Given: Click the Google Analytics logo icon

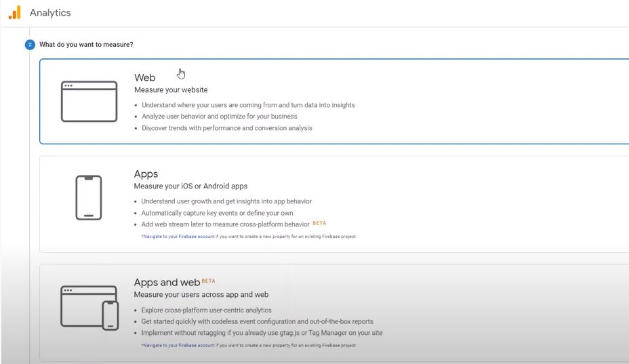Looking at the screenshot, I should [14, 12].
